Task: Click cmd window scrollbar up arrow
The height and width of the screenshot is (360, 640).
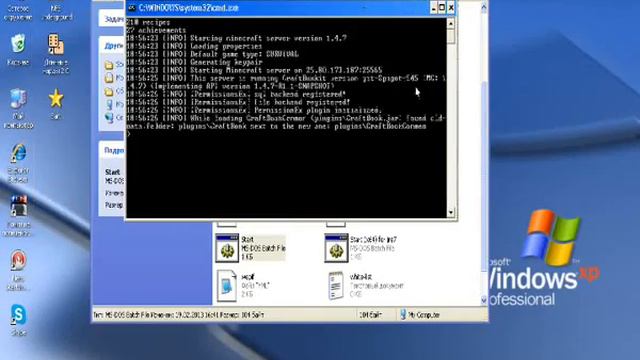Action: (x=451, y=24)
